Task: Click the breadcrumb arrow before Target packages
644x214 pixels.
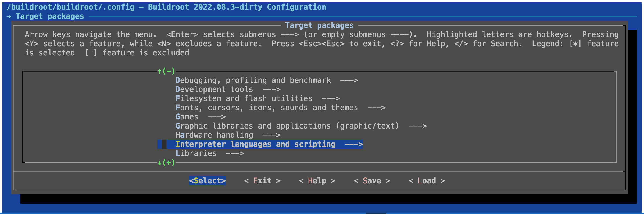Action: coord(9,16)
